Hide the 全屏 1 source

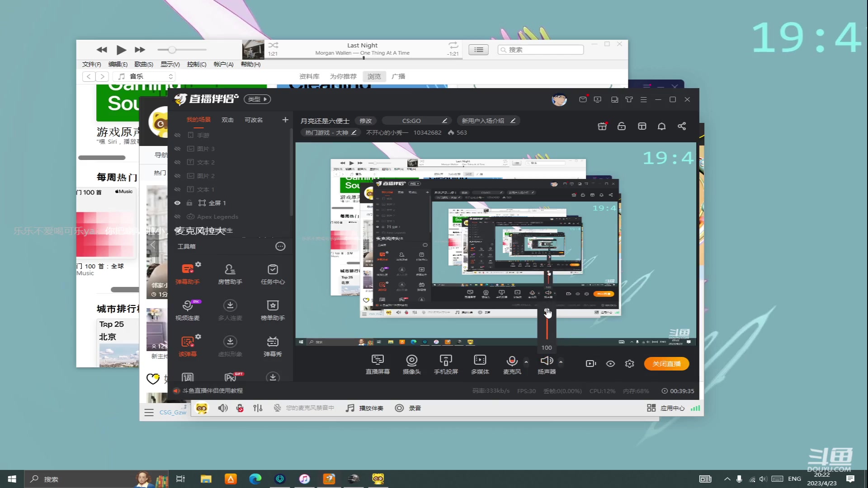pos(177,203)
